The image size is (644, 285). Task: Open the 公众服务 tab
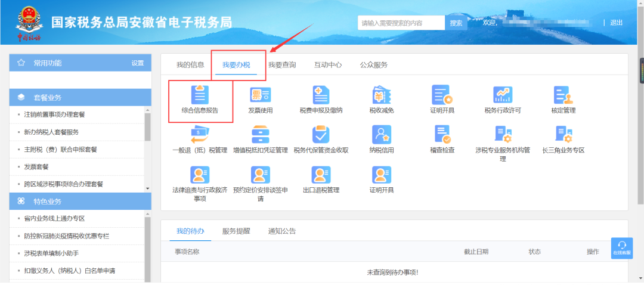(x=374, y=65)
